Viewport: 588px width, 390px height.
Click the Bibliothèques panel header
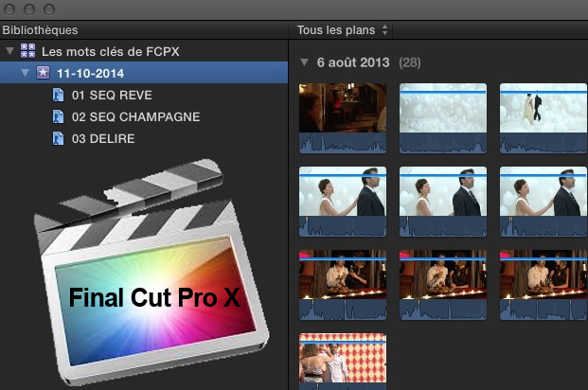coord(40,30)
